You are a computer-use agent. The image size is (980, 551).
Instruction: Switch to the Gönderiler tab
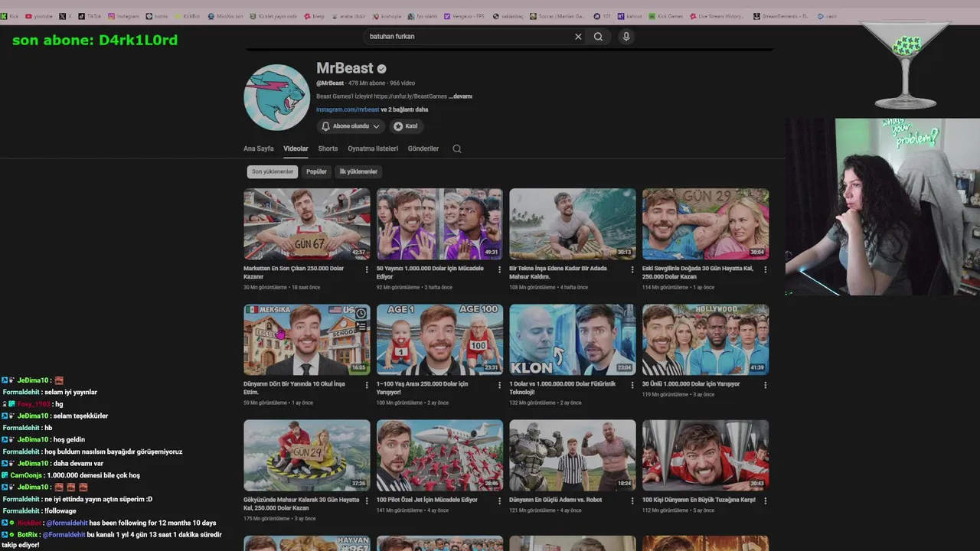point(423,148)
